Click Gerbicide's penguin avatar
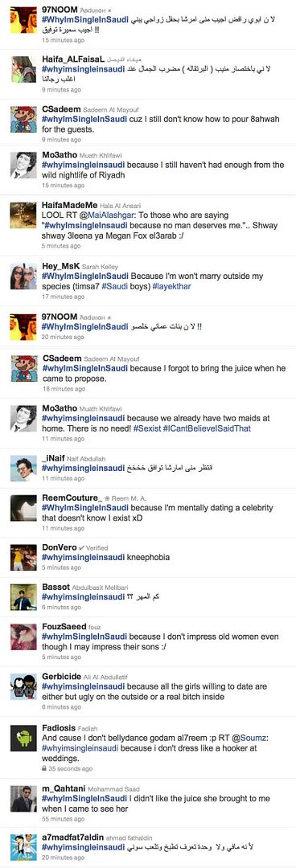296x868 pixels. click(24, 686)
